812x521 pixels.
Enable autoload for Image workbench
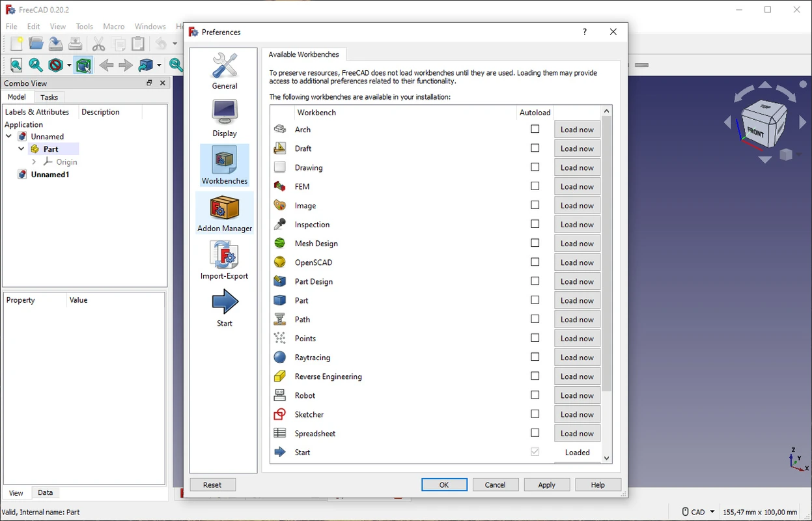pyautogui.click(x=535, y=204)
